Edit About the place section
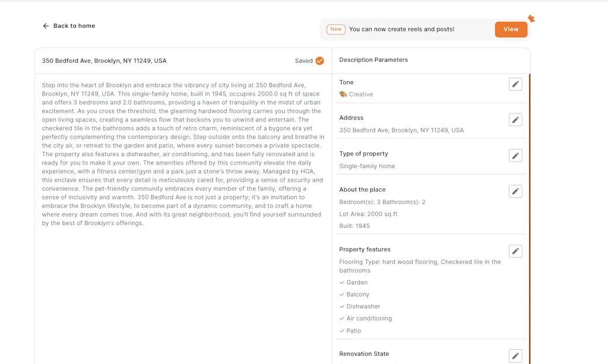 tap(515, 191)
